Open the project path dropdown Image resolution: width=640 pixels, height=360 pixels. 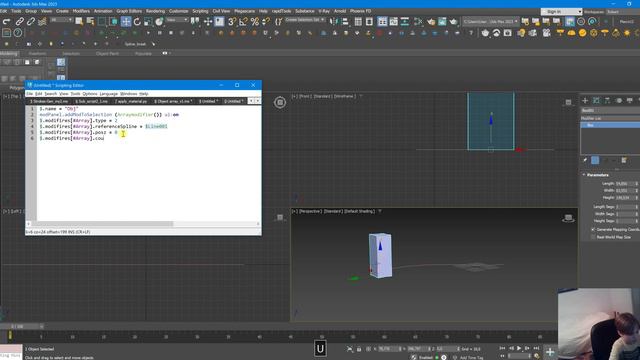(490, 21)
